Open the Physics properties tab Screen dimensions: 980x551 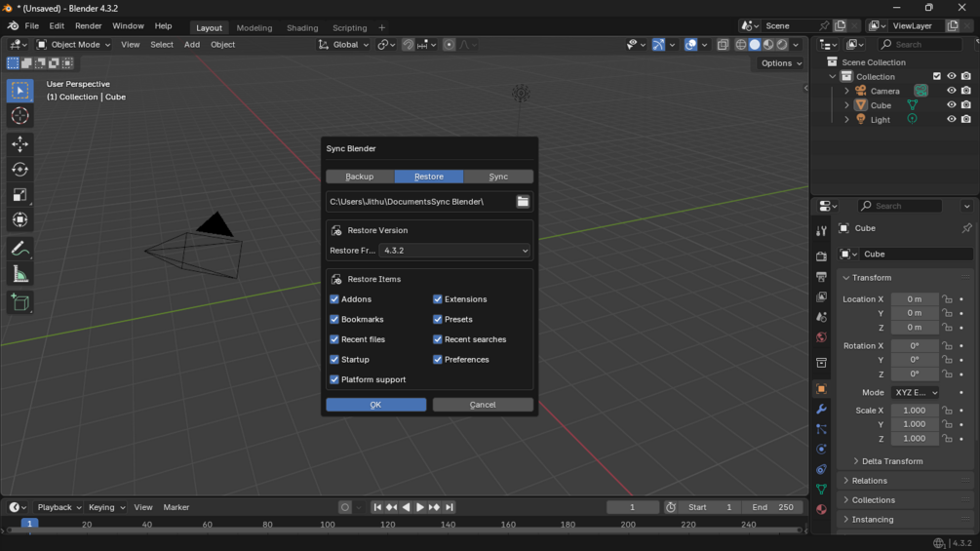pyautogui.click(x=821, y=450)
